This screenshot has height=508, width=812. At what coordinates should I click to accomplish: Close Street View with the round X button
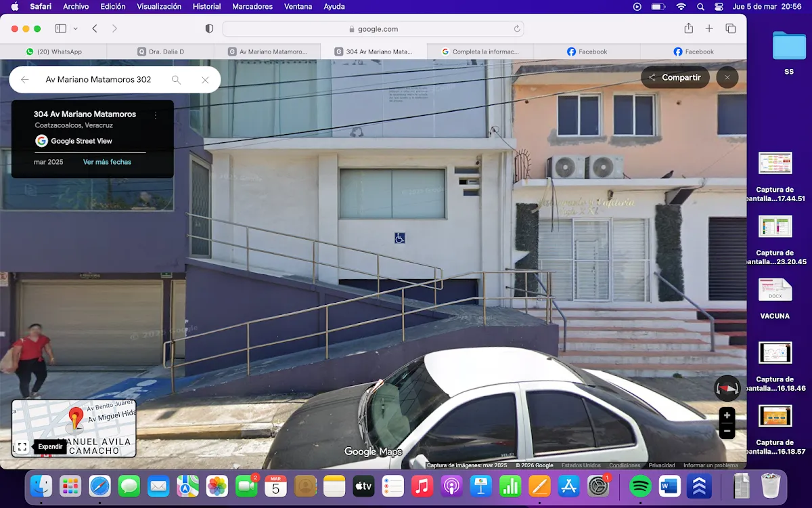(x=727, y=77)
